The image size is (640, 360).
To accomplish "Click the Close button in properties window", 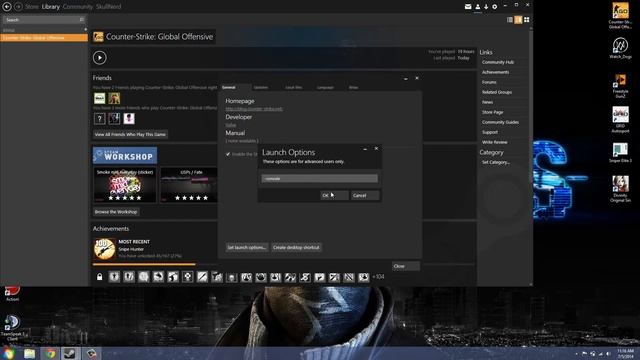I will coord(405,266).
